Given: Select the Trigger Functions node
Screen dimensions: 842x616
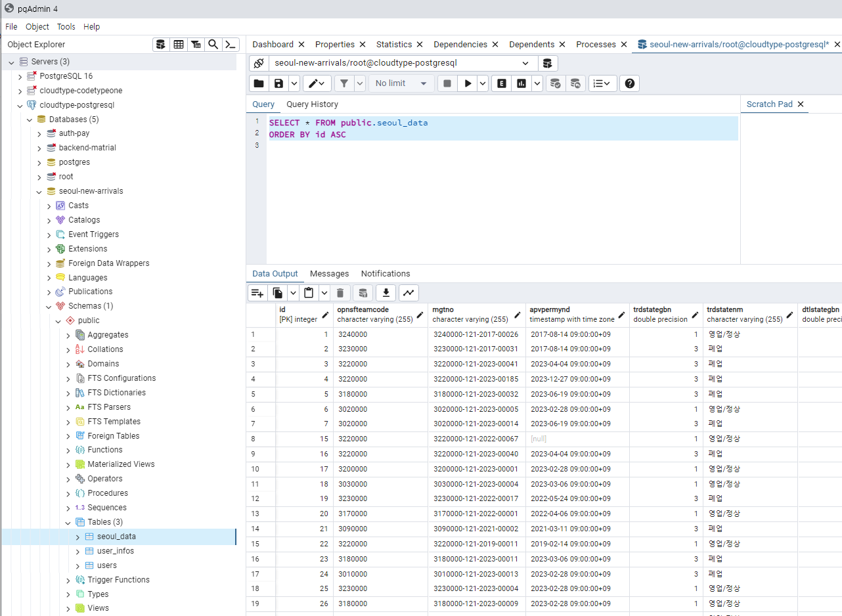Looking at the screenshot, I should pyautogui.click(x=118, y=580).
